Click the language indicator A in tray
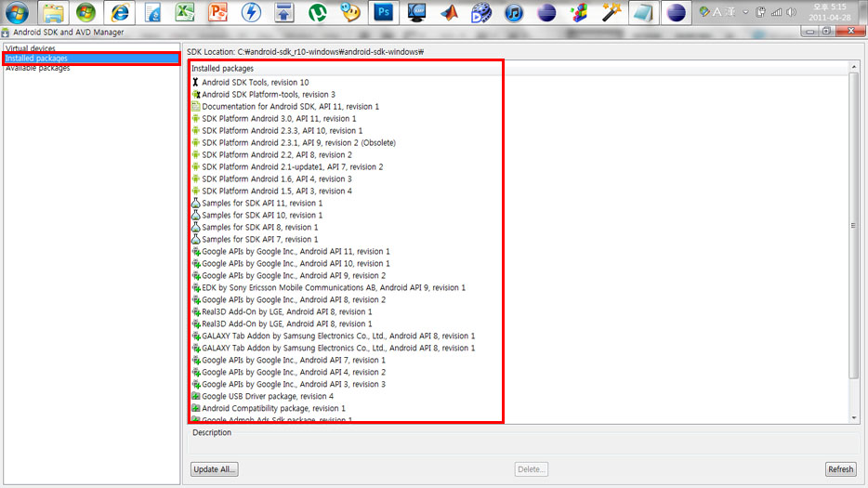 pyautogui.click(x=717, y=12)
